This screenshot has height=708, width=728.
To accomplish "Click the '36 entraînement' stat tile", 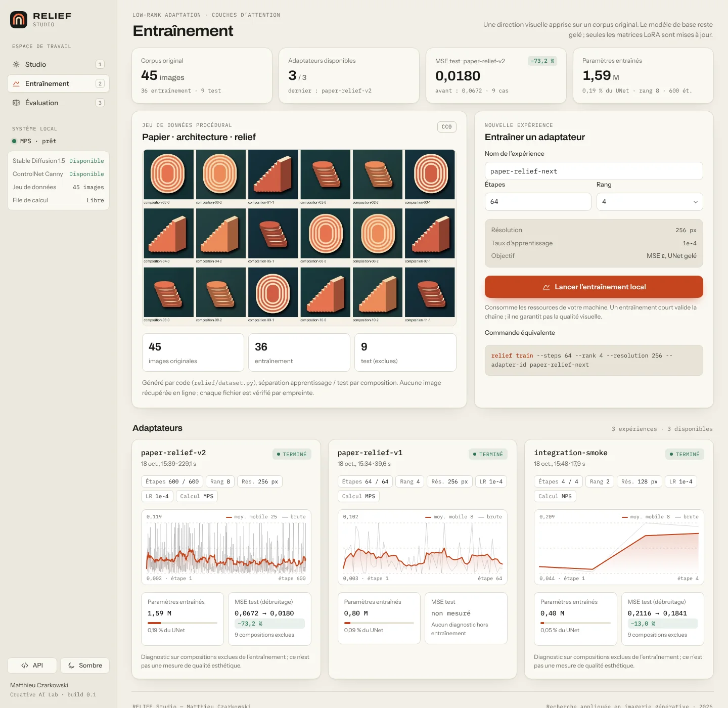I will [x=299, y=352].
